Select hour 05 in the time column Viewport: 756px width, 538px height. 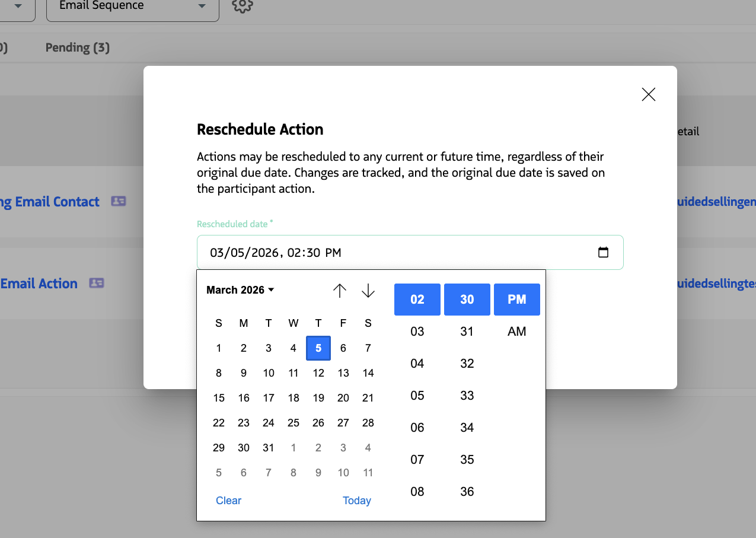pos(417,395)
